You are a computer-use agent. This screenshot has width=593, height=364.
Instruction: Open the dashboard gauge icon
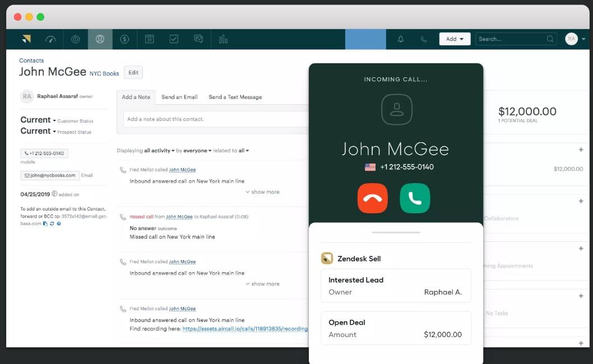tap(50, 39)
